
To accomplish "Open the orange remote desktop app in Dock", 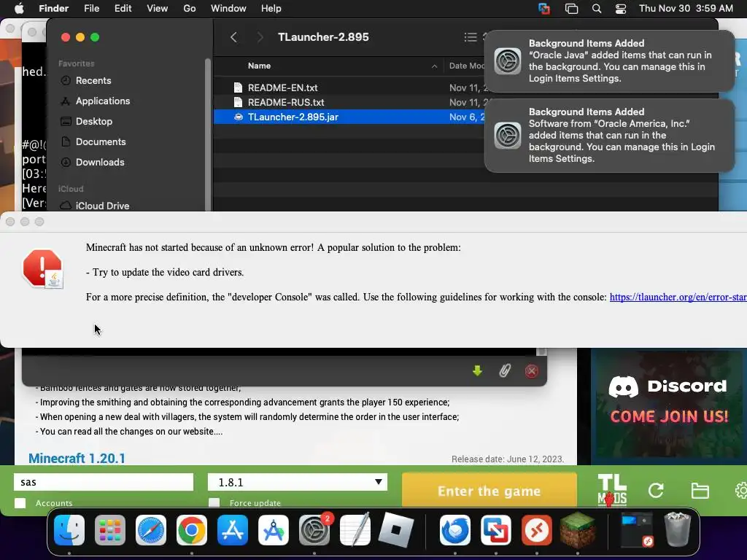I will [537, 530].
